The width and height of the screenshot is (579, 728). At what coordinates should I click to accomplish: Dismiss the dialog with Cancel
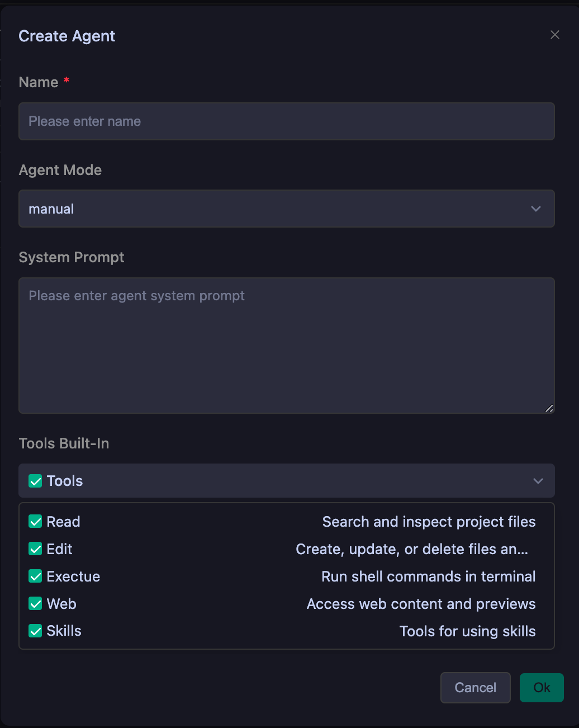coord(475,687)
